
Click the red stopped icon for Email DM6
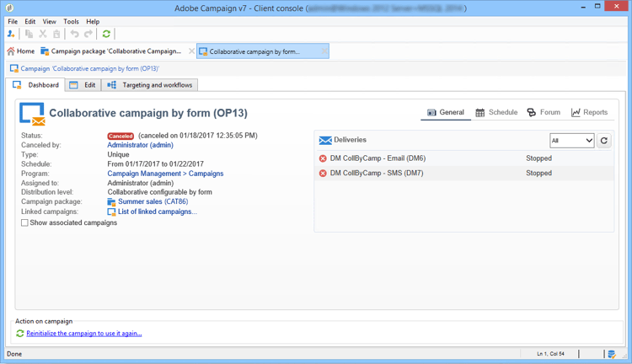323,158
